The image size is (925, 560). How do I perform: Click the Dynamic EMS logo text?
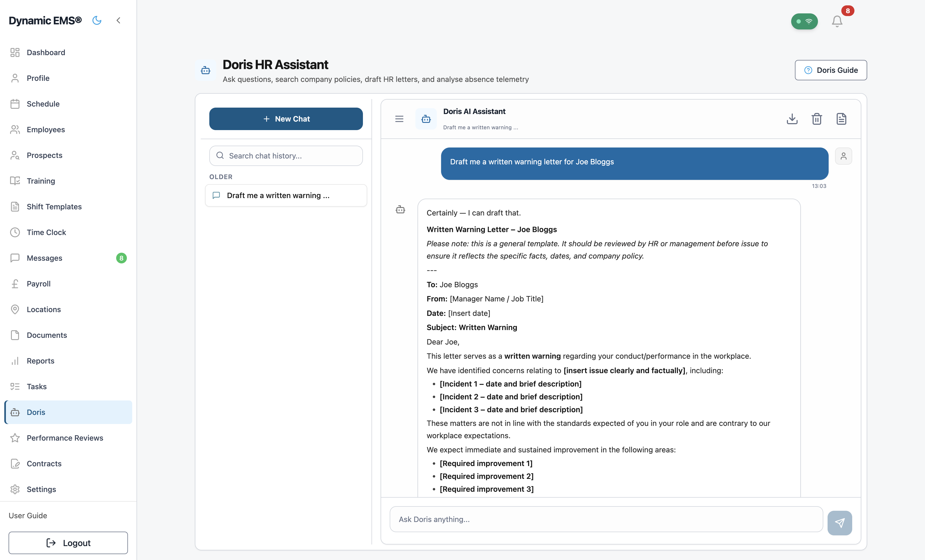(45, 20)
